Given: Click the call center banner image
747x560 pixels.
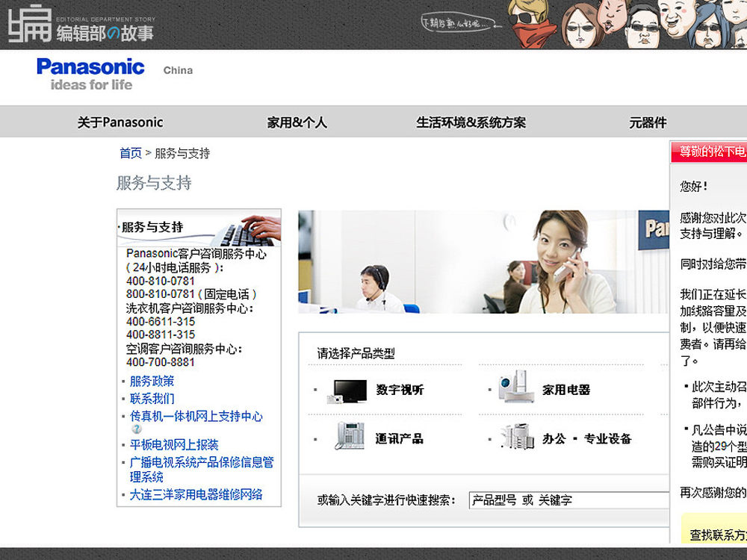Looking at the screenshot, I should click(483, 262).
